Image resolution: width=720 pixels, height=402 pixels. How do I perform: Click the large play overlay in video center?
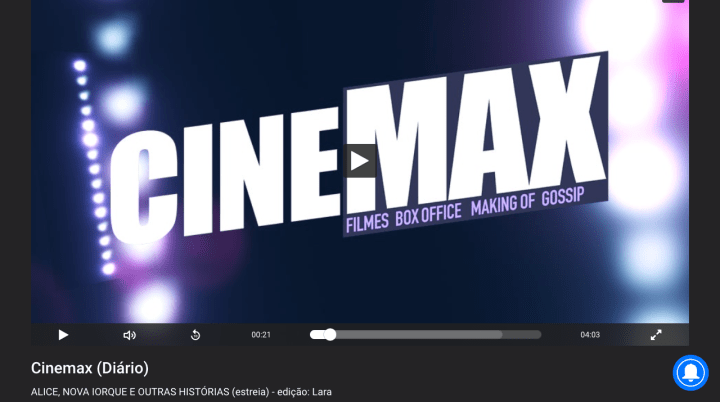pos(360,160)
